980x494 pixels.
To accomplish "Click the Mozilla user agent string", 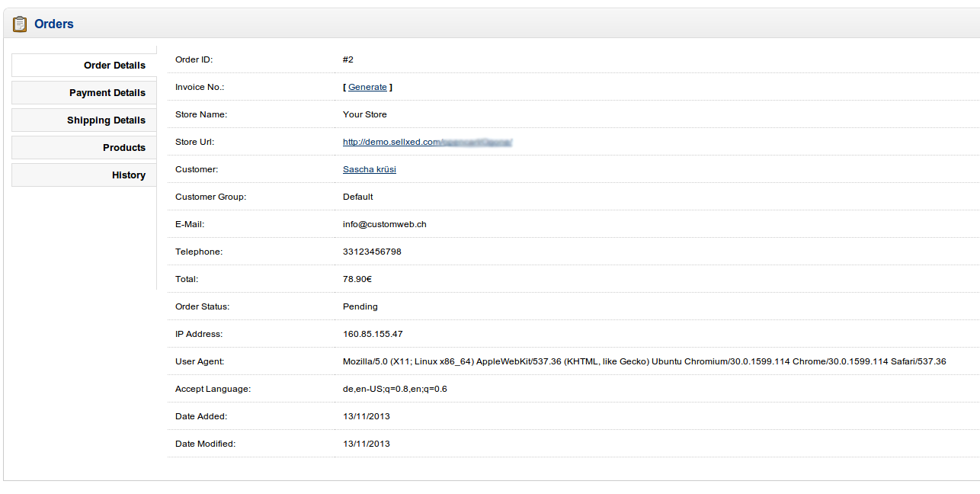I will point(644,361).
